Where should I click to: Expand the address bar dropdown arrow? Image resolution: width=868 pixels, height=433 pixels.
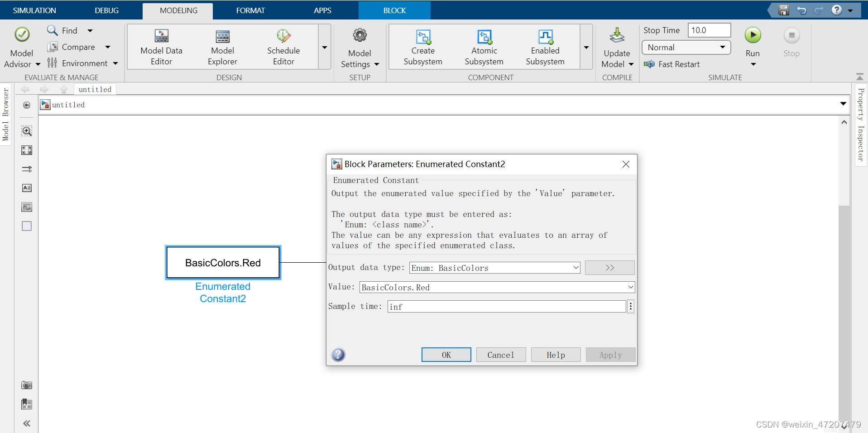tap(843, 104)
